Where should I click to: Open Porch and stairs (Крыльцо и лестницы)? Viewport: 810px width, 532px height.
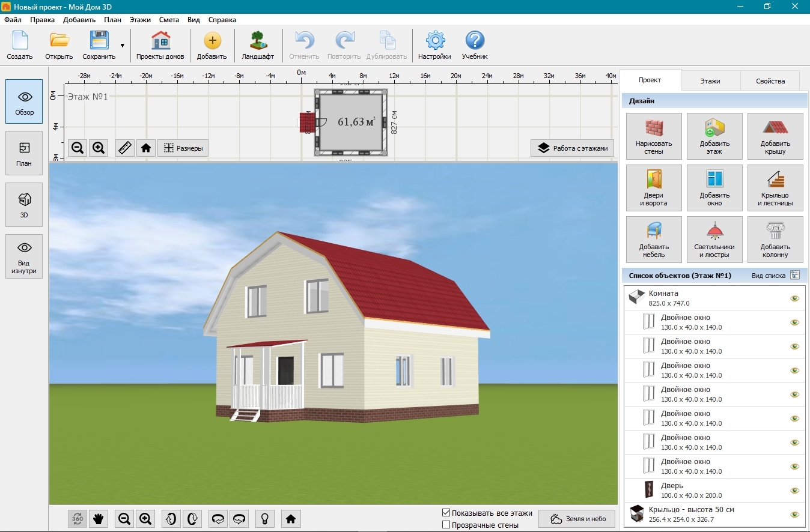pyautogui.click(x=775, y=188)
